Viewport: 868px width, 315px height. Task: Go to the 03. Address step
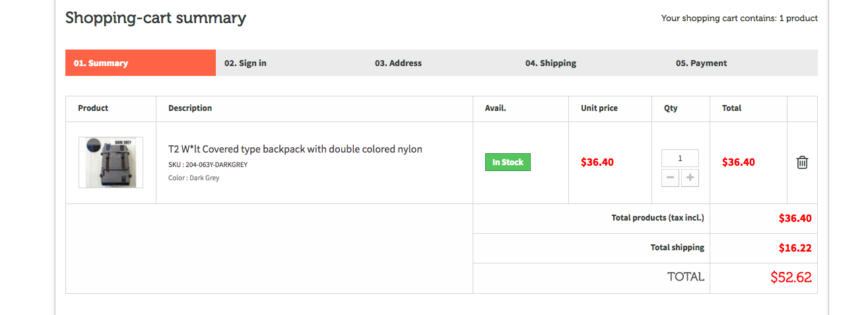398,63
